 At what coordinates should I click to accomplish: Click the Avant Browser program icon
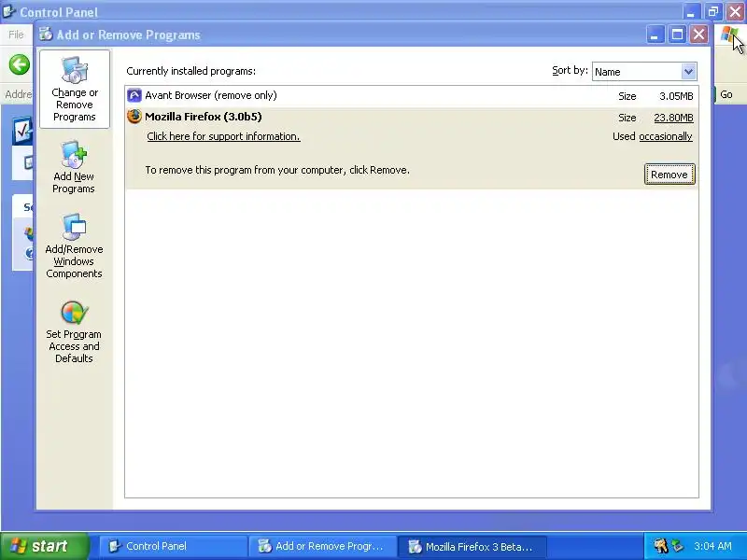[x=134, y=96]
